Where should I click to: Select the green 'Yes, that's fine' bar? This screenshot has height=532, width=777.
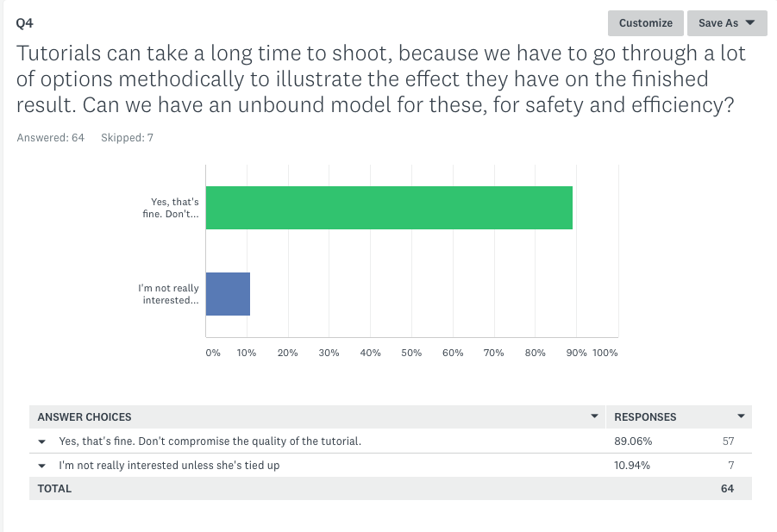[x=389, y=208]
